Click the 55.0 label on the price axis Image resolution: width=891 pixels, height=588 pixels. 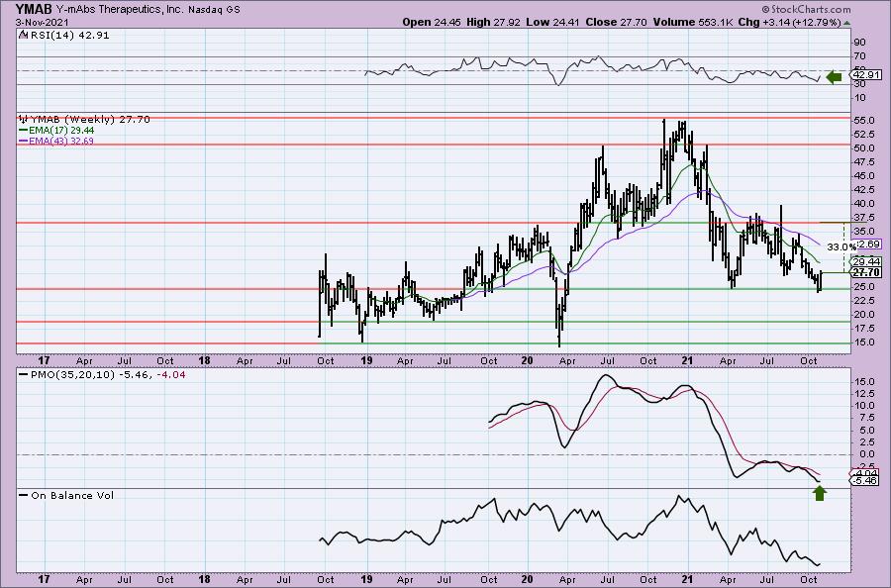click(862, 121)
